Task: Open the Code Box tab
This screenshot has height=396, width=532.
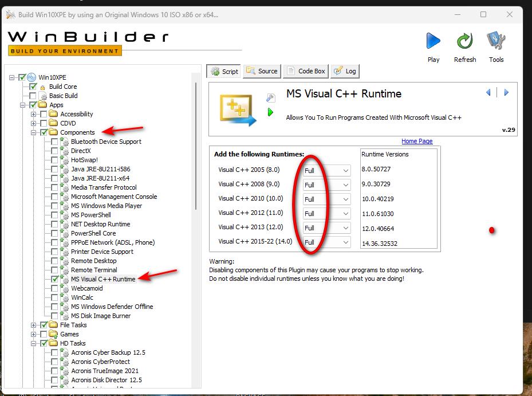Action: pyautogui.click(x=306, y=71)
